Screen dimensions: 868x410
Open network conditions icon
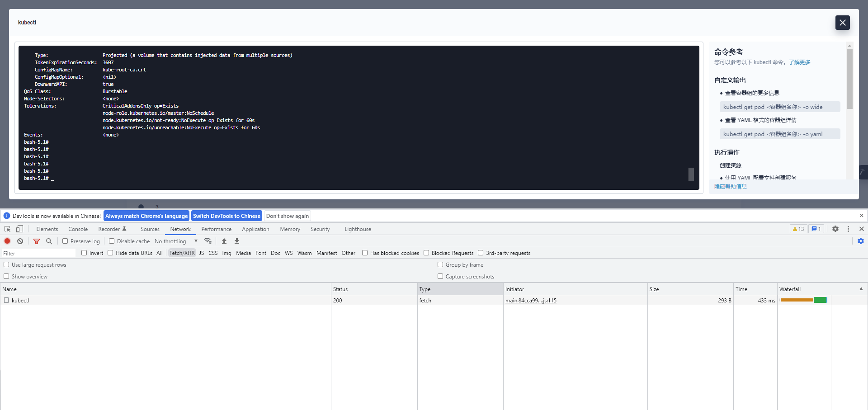click(x=208, y=241)
